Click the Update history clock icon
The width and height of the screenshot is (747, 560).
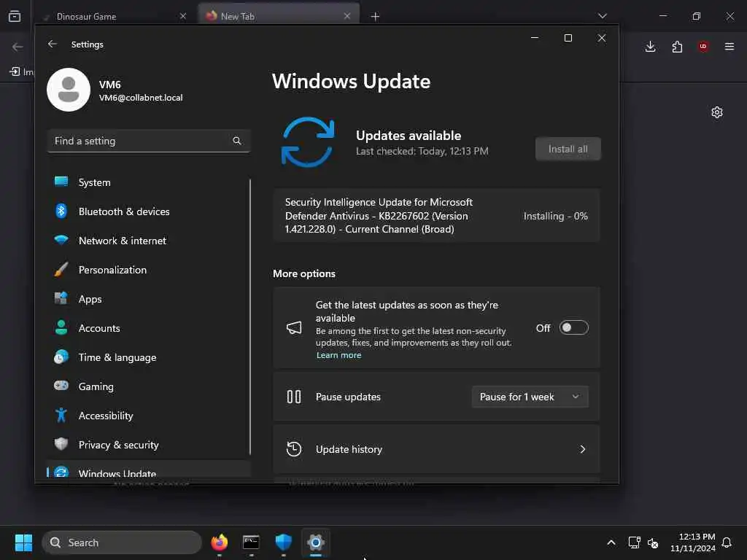(x=294, y=449)
